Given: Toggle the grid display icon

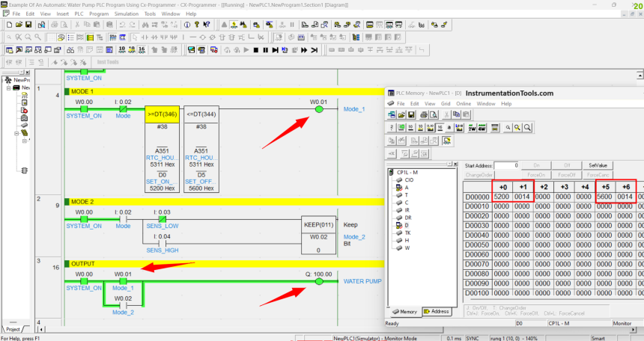Looking at the screenshot, I should (x=51, y=37).
